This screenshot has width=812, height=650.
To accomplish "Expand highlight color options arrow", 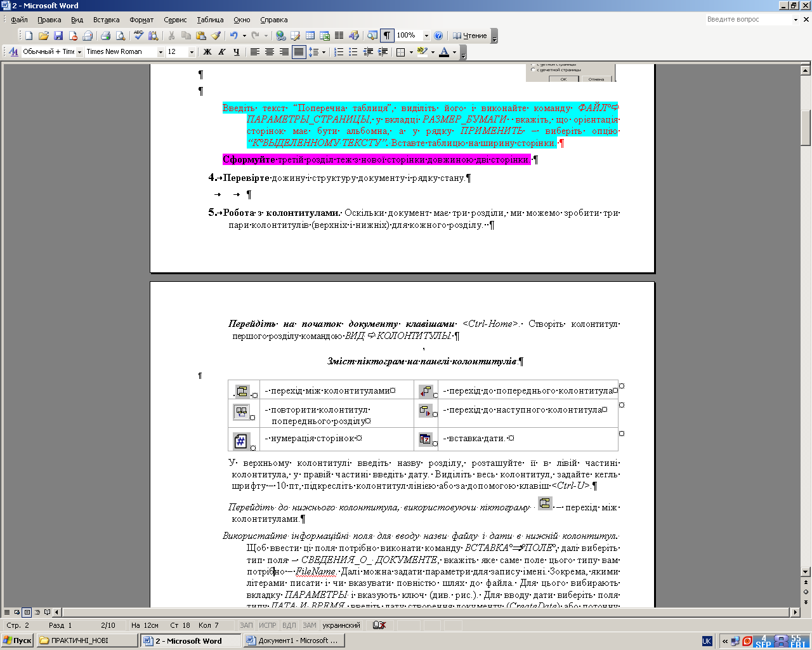I will 433,51.
